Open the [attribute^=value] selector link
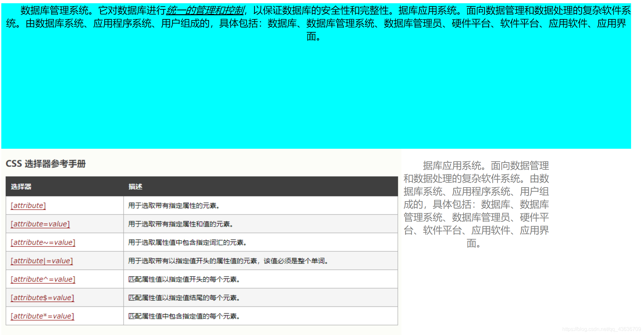 pos(43,279)
